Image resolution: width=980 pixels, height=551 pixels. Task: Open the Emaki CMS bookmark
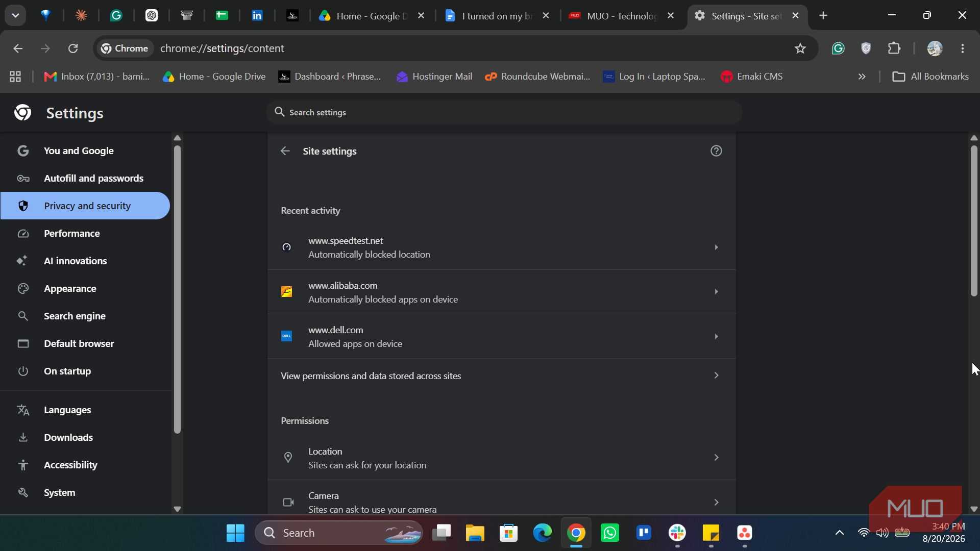tap(751, 77)
